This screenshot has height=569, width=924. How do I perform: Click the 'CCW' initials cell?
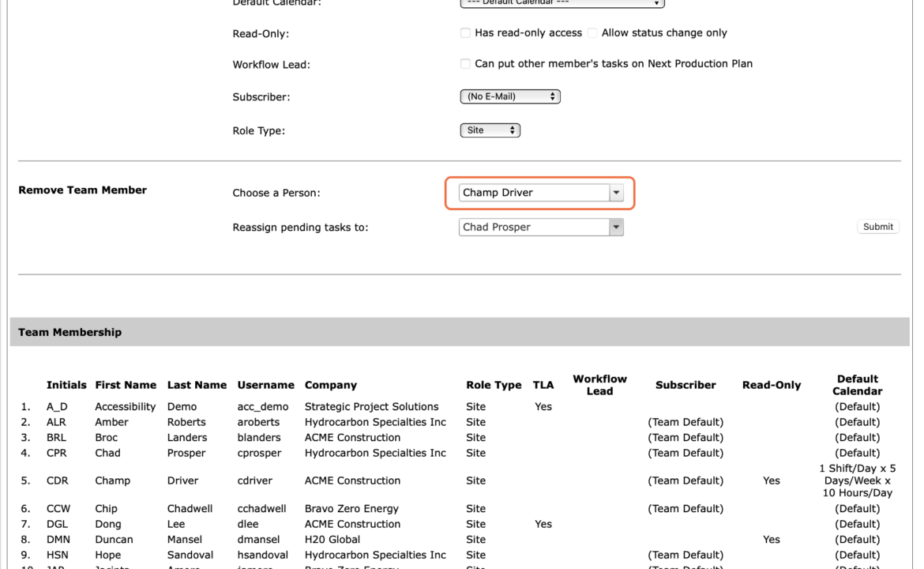click(58, 508)
